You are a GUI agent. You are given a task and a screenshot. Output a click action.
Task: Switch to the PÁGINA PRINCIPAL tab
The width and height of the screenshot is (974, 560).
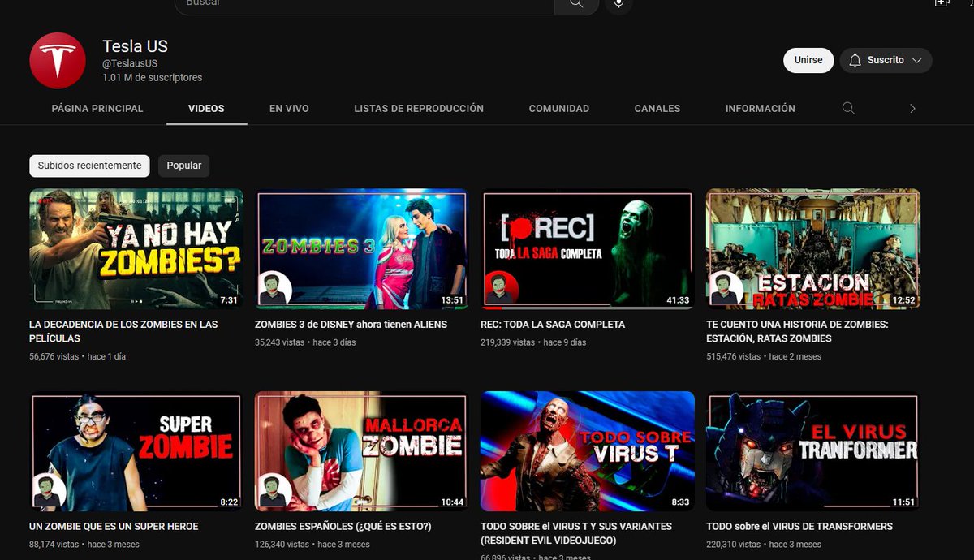coord(97,108)
